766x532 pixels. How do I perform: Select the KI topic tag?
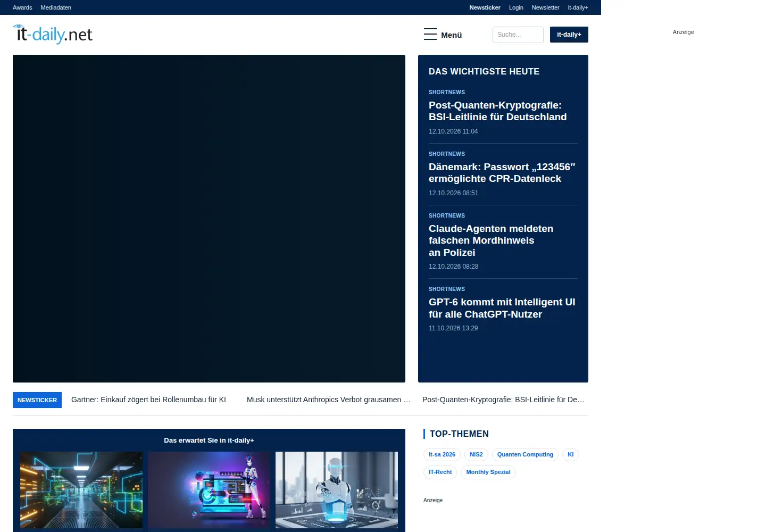pos(570,455)
